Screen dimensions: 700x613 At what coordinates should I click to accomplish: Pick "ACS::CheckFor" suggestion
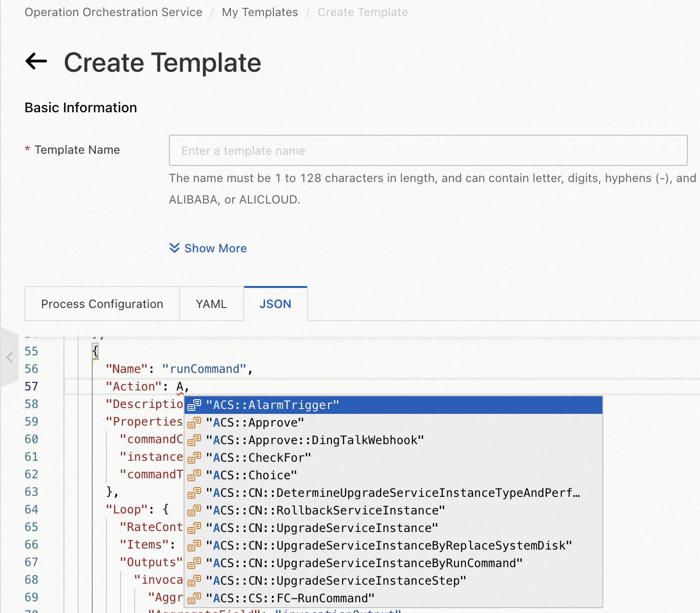[x=393, y=458]
